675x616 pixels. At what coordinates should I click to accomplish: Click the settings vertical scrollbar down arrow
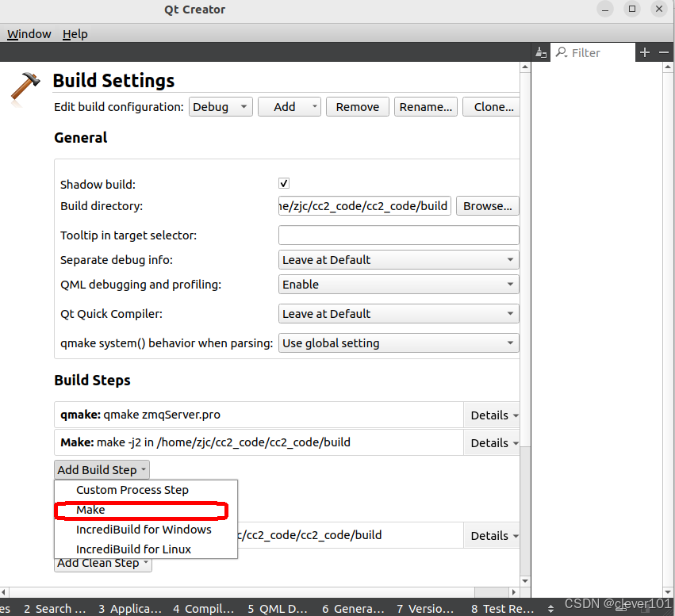pyautogui.click(x=525, y=581)
